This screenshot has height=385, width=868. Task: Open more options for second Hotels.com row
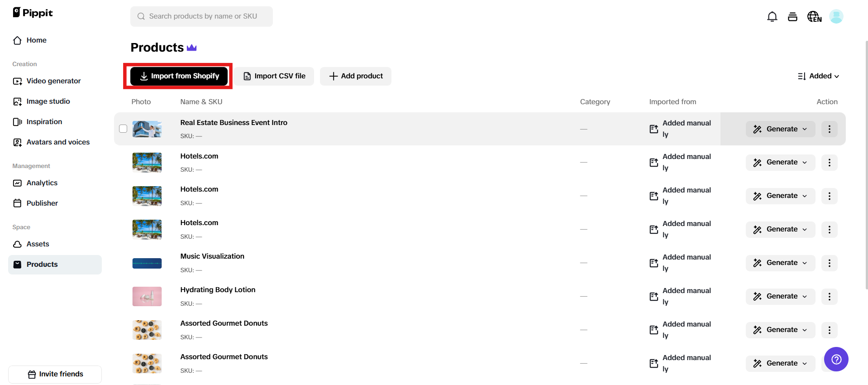pyautogui.click(x=829, y=196)
